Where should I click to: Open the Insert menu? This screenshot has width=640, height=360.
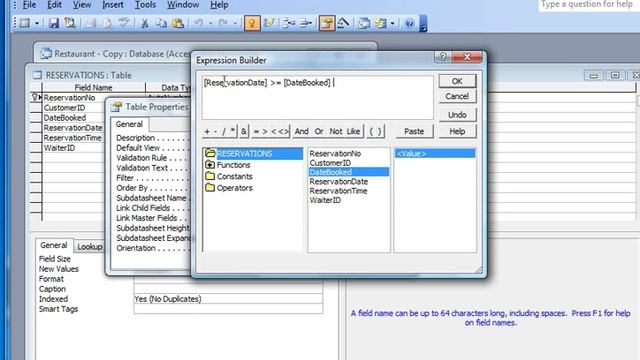[x=113, y=5]
